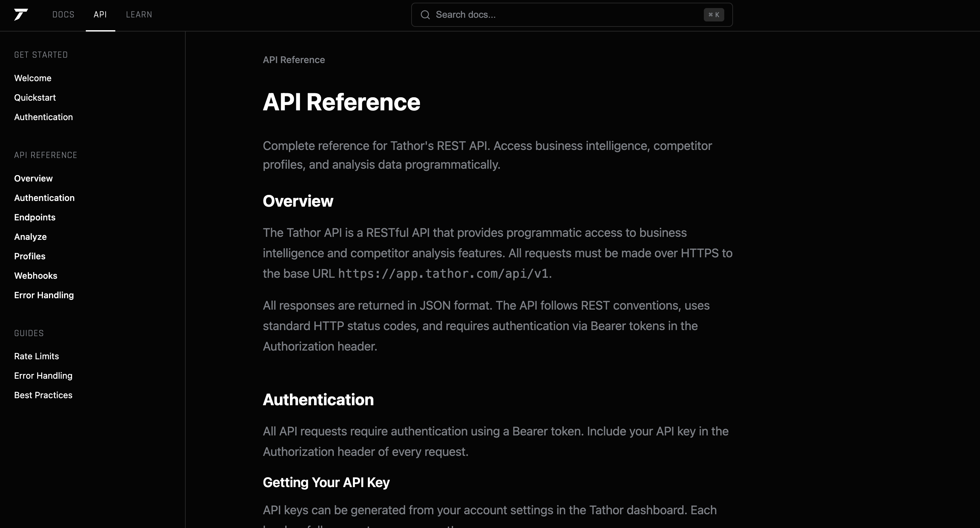Click the Authentication section heading in content

click(318, 400)
